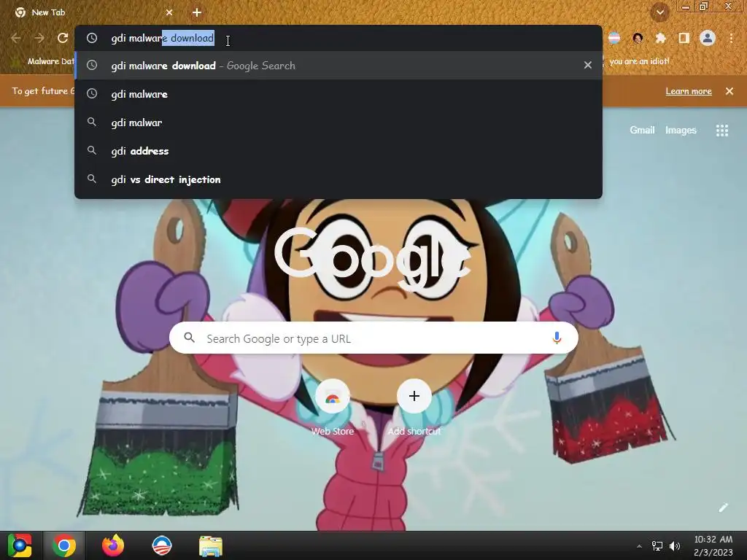Click the striped flag extension icon

(x=614, y=38)
